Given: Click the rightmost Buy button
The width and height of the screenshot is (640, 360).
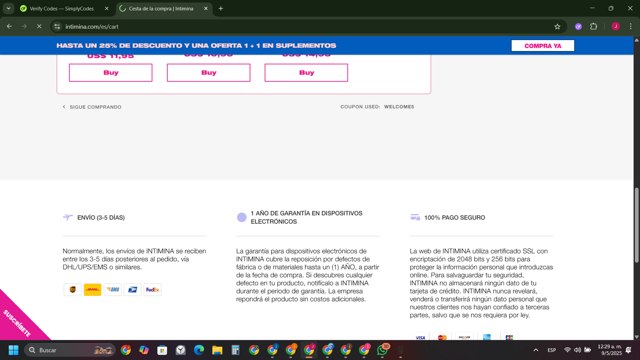Looking at the screenshot, I should coord(306,73).
